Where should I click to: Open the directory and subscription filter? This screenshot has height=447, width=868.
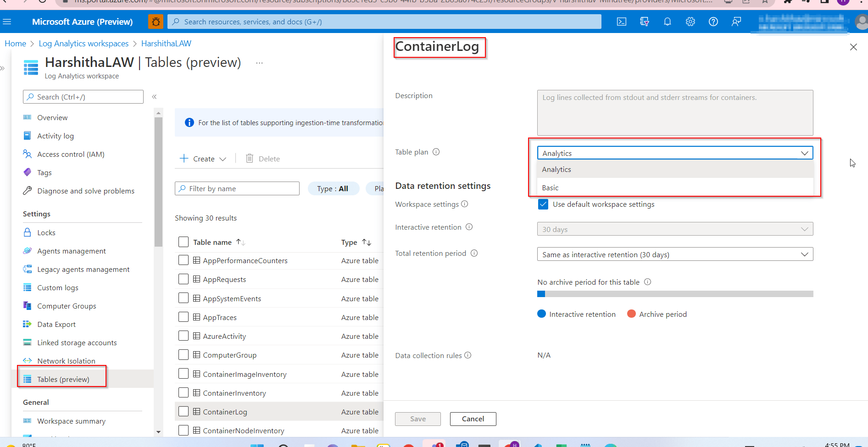(x=645, y=22)
